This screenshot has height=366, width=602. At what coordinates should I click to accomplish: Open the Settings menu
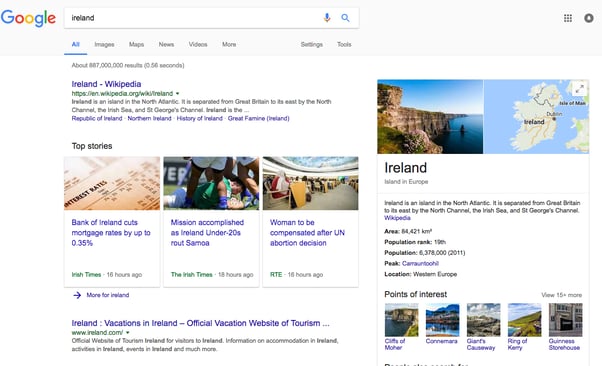tap(311, 45)
